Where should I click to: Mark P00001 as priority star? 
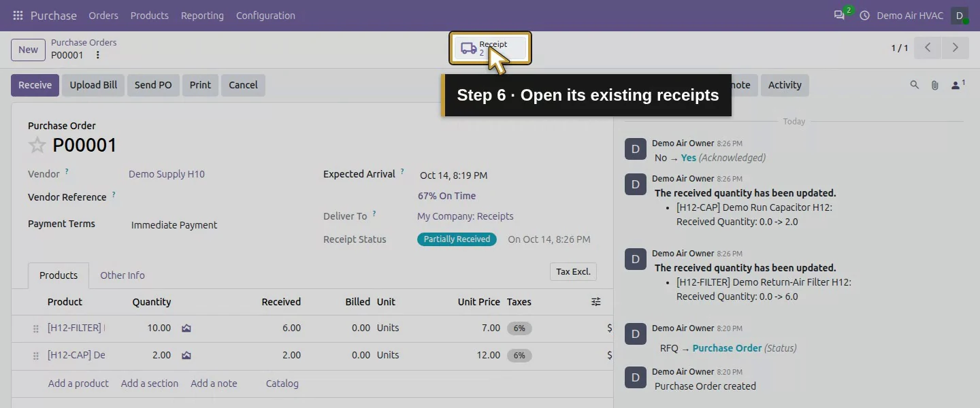pos(37,145)
